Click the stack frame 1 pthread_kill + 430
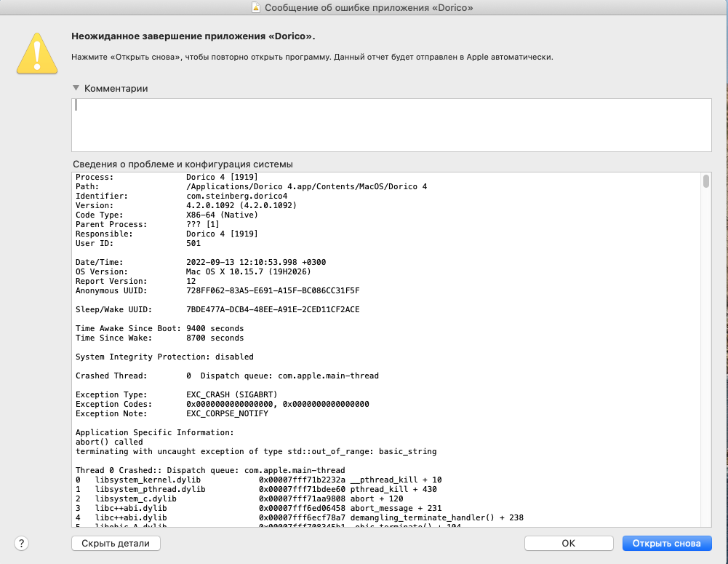This screenshot has width=728, height=564. pos(256,489)
